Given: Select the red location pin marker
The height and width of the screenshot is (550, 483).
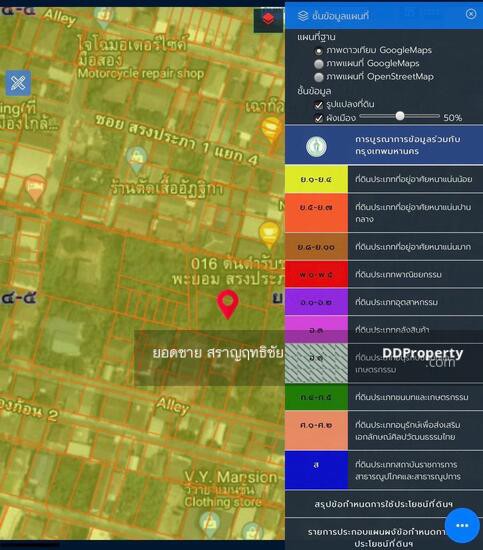Looking at the screenshot, I should pos(228,304).
